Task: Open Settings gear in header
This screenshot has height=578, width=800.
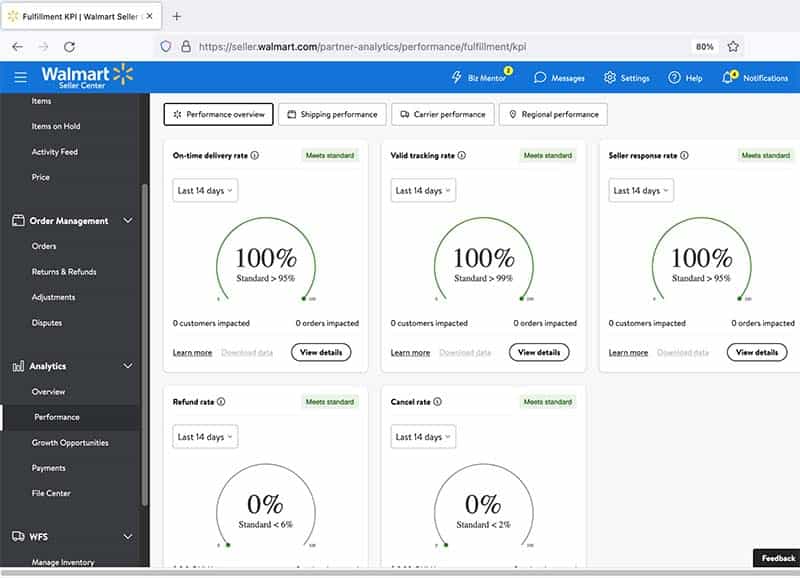Action: point(610,78)
